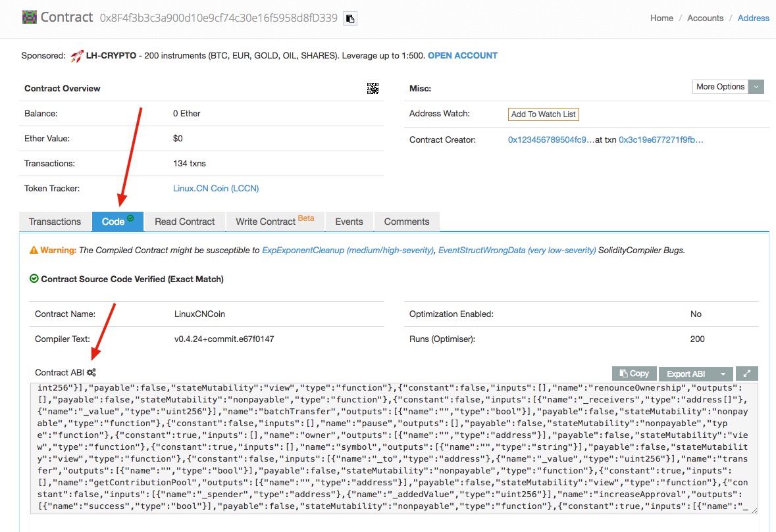
Task: Open the Comments tab
Action: 406,222
